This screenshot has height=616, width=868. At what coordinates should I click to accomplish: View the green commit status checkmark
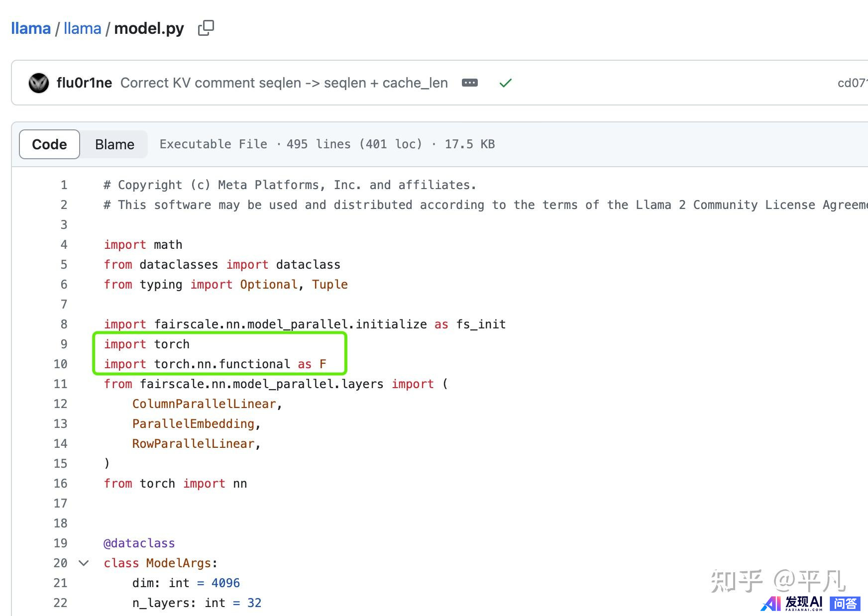tap(506, 83)
